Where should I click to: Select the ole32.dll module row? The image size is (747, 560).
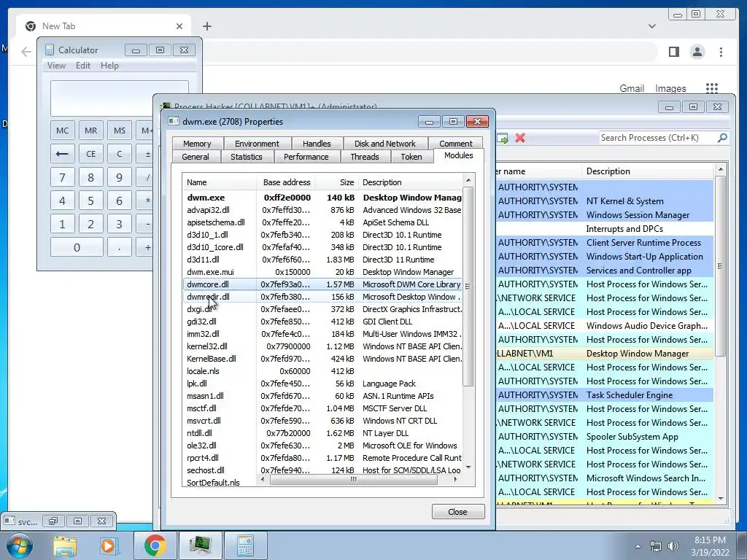tap(322, 446)
